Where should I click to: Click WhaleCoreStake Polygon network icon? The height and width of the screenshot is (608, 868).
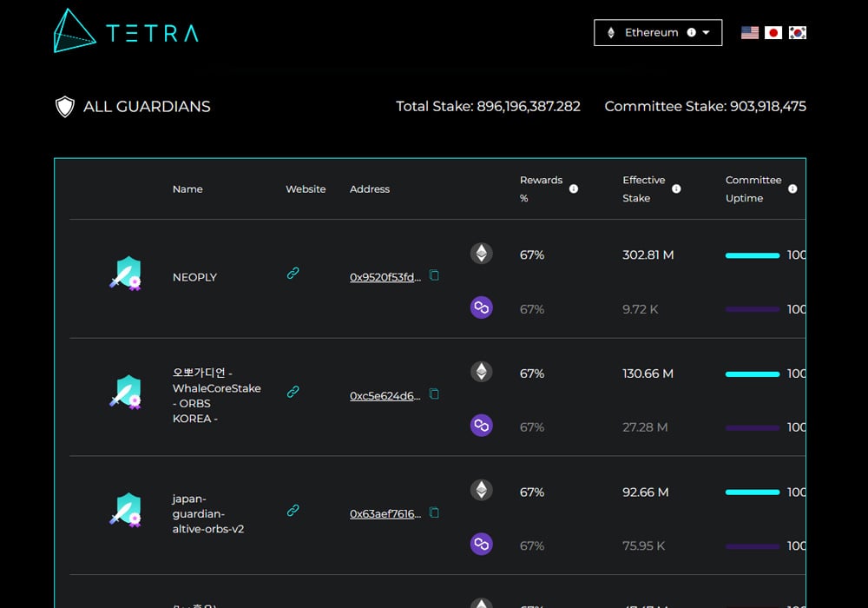click(x=482, y=426)
